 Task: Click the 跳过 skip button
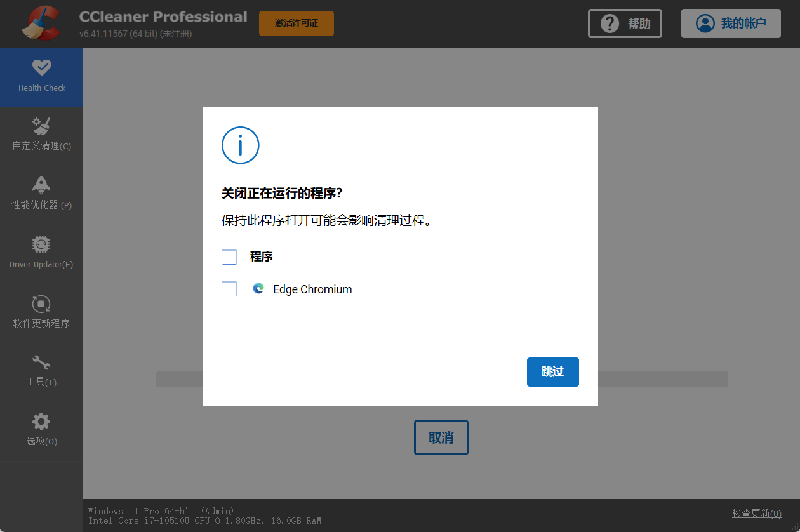coord(553,372)
